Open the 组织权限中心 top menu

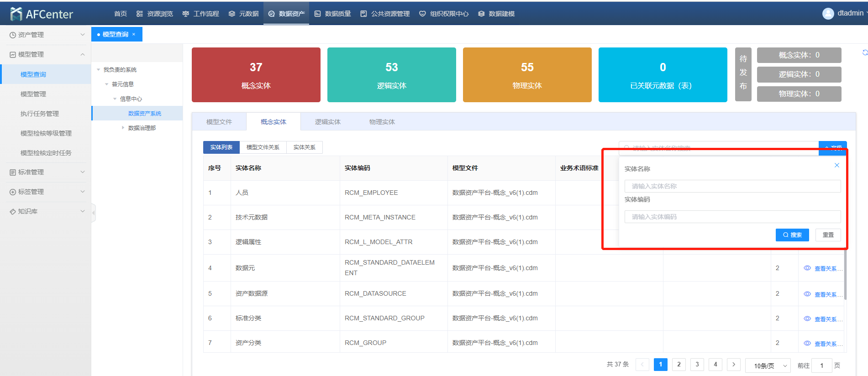click(444, 14)
